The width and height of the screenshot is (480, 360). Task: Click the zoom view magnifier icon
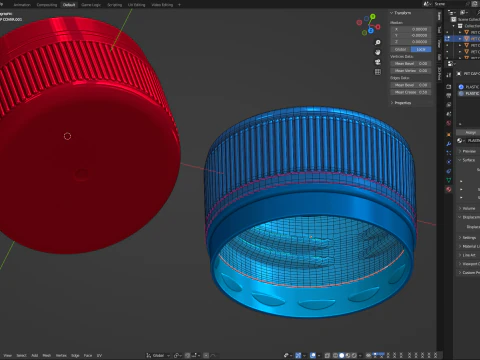pos(378,43)
